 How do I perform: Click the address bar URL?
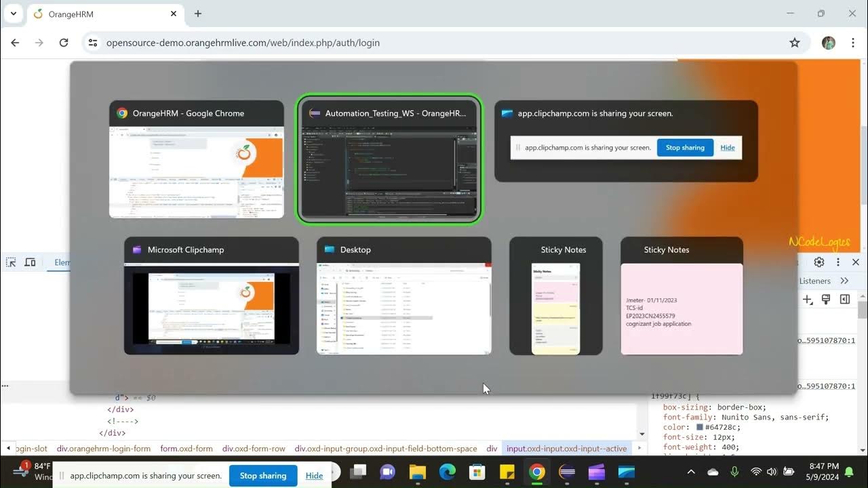(243, 43)
